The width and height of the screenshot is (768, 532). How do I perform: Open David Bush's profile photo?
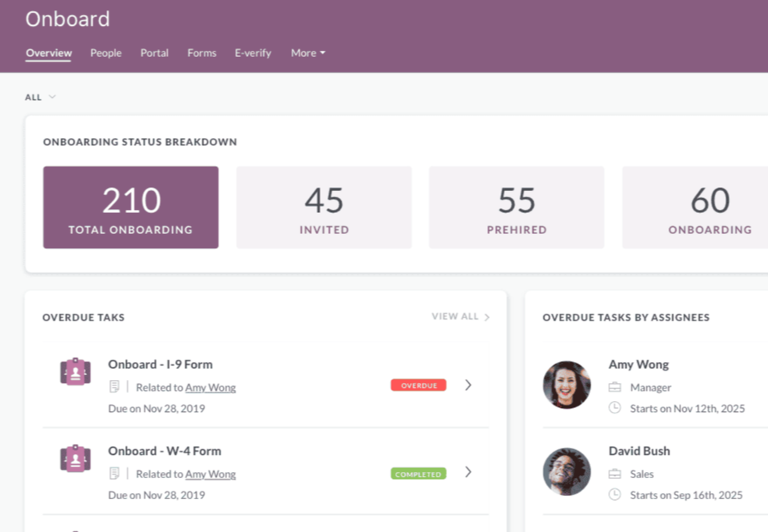(567, 471)
